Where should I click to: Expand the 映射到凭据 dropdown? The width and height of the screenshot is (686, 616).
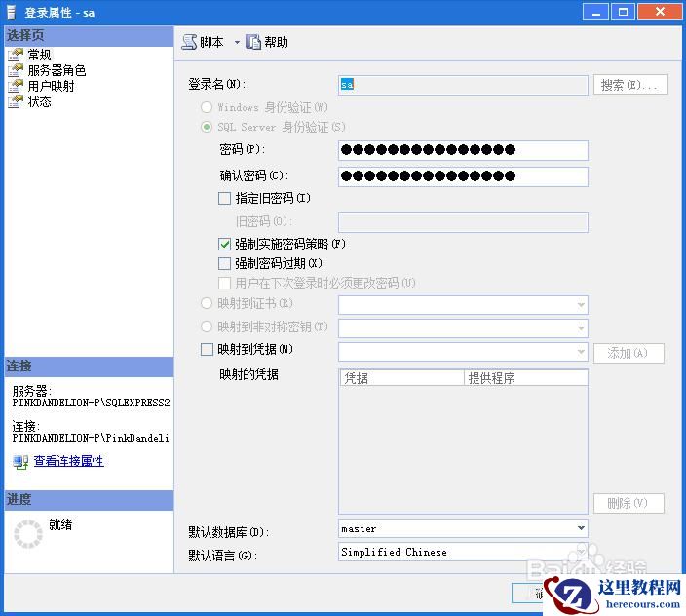[581, 352]
